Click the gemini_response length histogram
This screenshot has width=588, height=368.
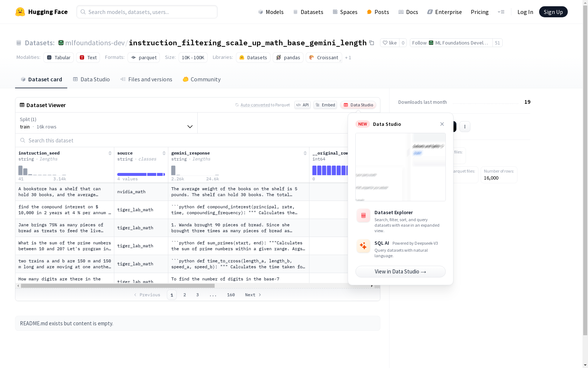195,170
